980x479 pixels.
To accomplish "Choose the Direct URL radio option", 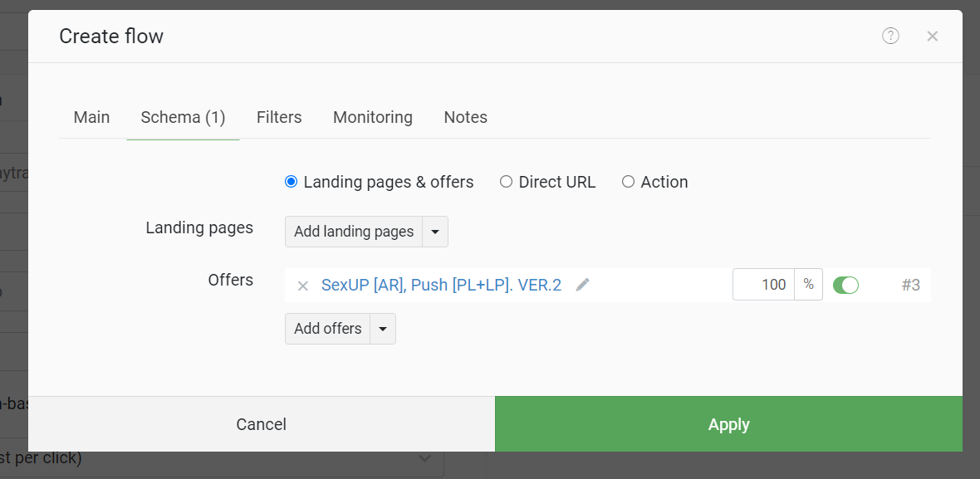I will tap(507, 182).
